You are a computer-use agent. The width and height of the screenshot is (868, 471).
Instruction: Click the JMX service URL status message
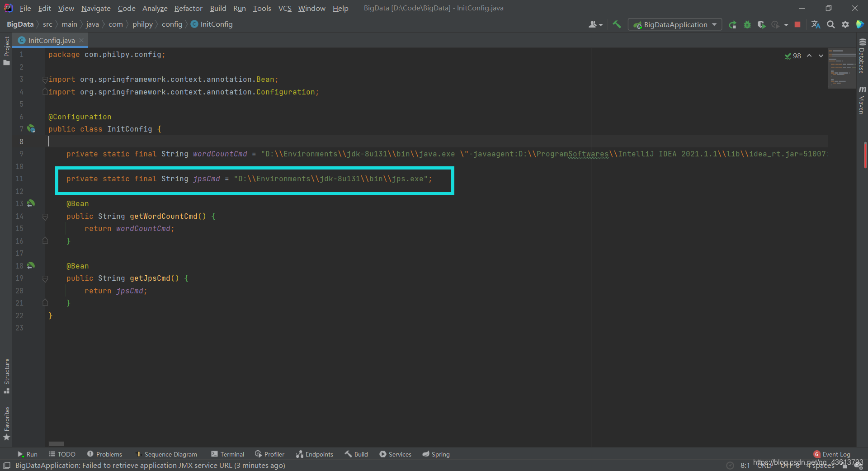[x=150, y=466]
